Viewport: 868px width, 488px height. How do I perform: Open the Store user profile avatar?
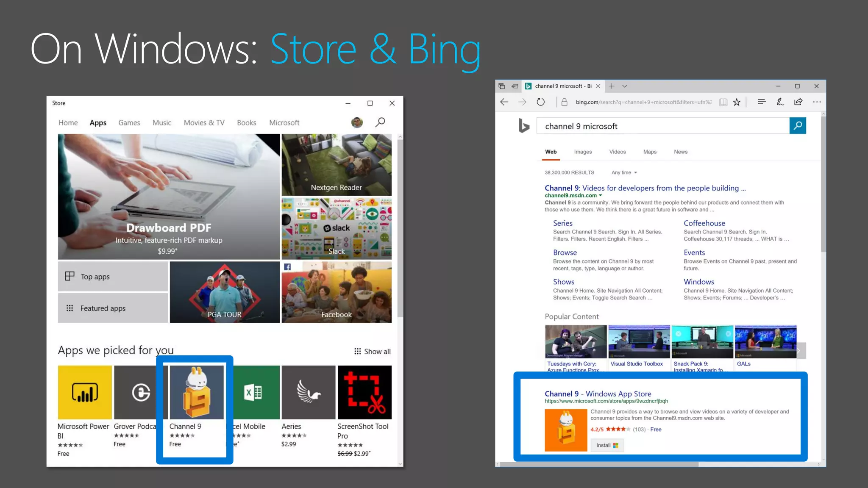(357, 122)
